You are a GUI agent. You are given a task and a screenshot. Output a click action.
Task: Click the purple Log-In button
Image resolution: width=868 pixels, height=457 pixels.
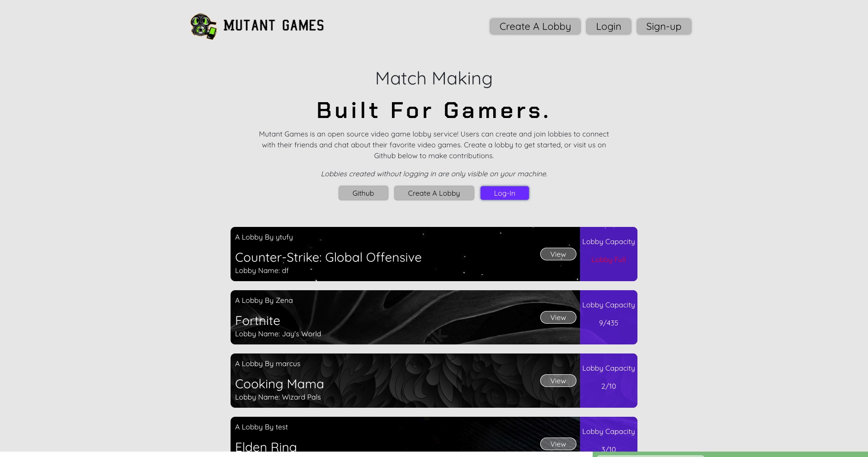pos(504,193)
